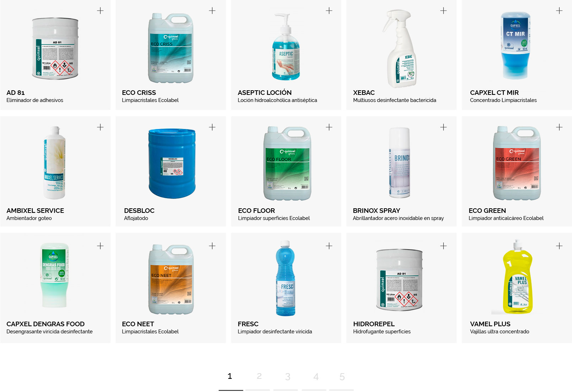
Task: Open the ECO FLOOR product title
Action: click(x=257, y=211)
